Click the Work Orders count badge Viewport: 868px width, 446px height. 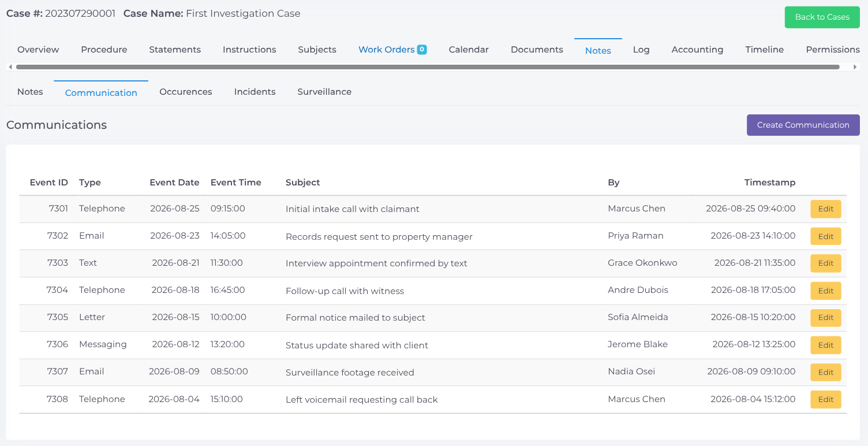pyautogui.click(x=422, y=50)
